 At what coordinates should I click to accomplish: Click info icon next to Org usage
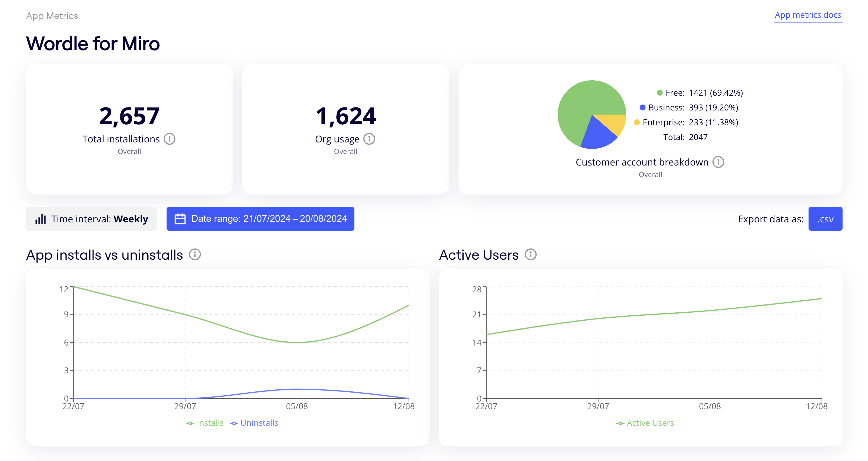click(x=369, y=139)
